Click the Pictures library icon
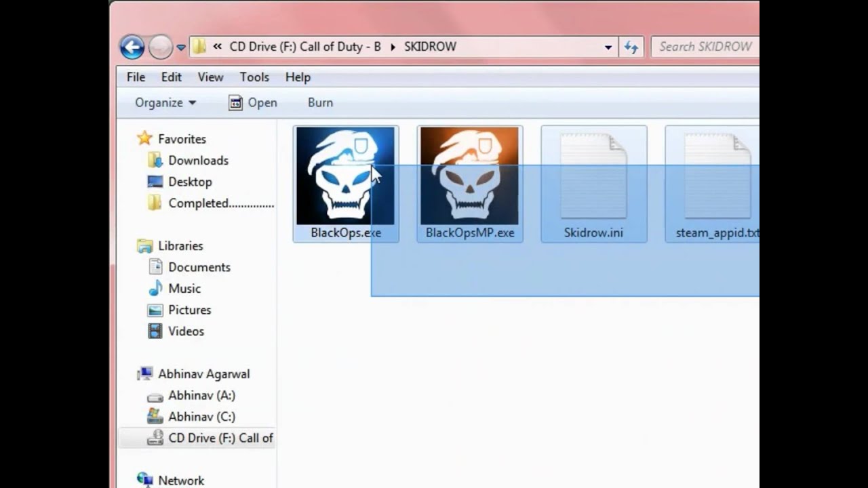Viewport: 868px width, 488px height. (x=155, y=310)
